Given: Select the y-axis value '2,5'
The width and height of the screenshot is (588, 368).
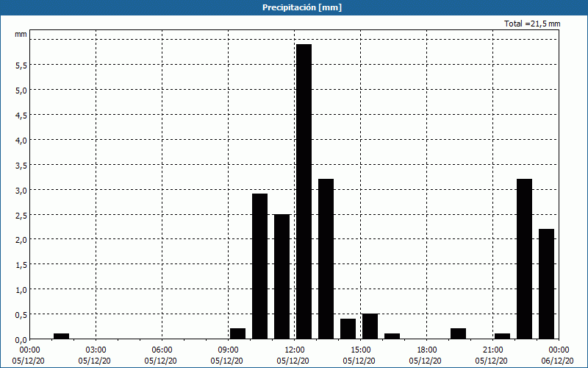Looking at the screenshot, I should 21,215.
